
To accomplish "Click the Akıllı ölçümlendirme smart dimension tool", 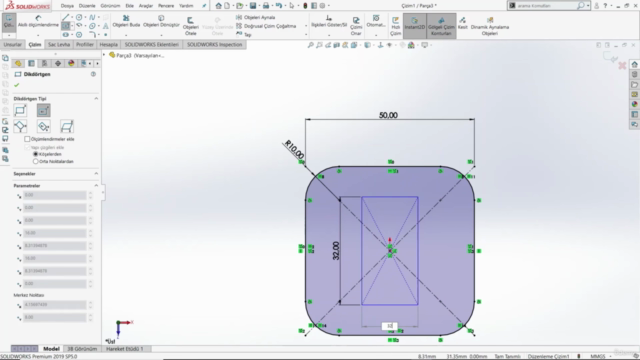I will [x=38, y=21].
